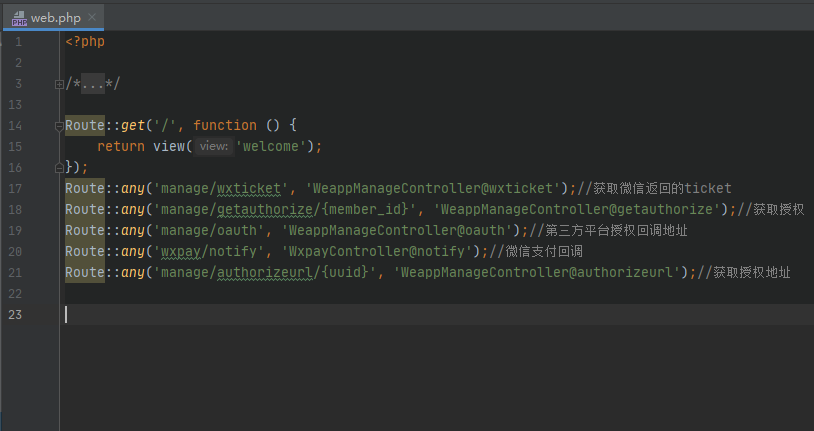Click the folded /*...*/ comment placeholder

[93, 84]
